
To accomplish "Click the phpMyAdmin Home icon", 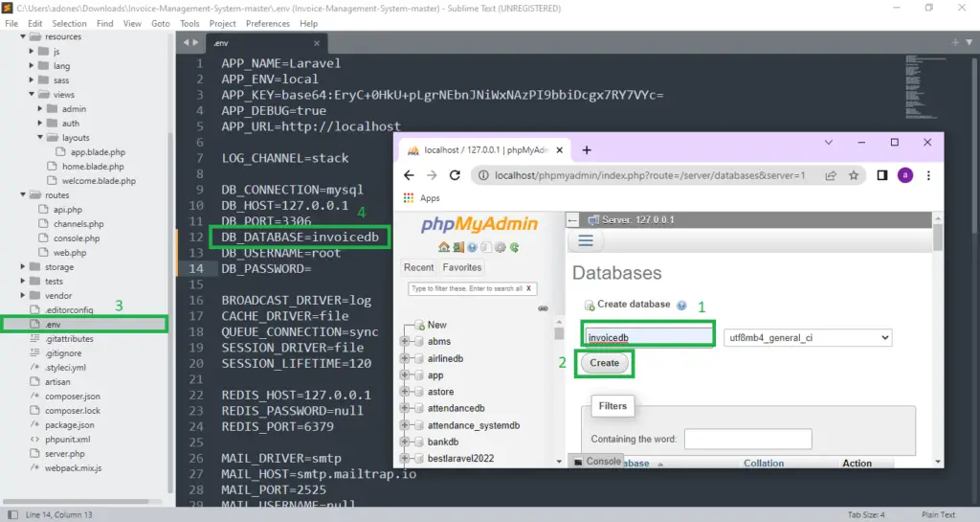I will tap(444, 247).
